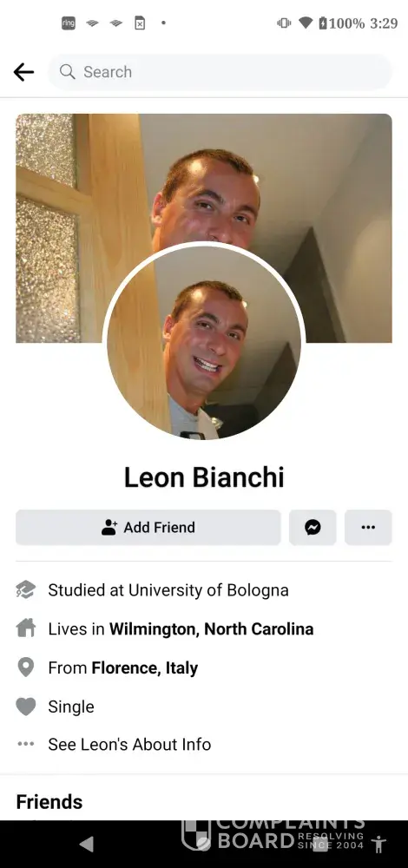Tap the heart relationship status icon
The image size is (408, 868).
click(x=26, y=707)
